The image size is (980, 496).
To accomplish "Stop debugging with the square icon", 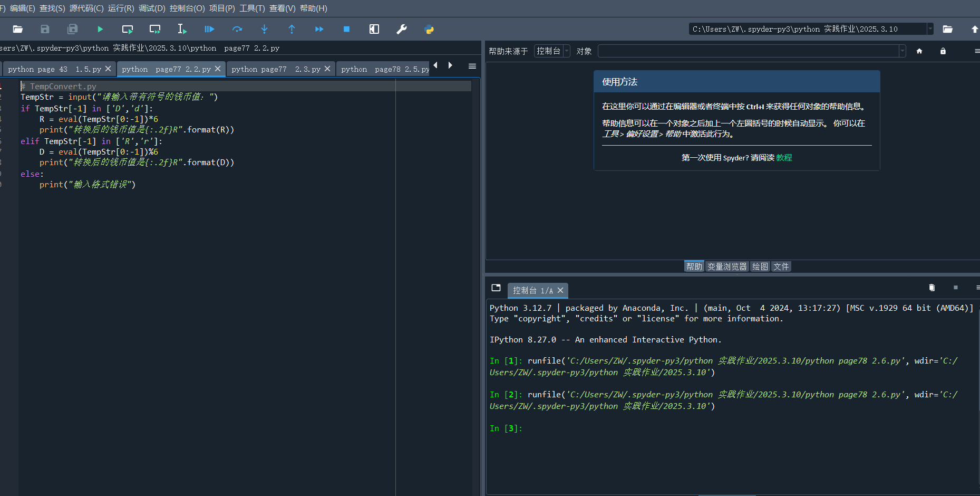I will coord(346,29).
